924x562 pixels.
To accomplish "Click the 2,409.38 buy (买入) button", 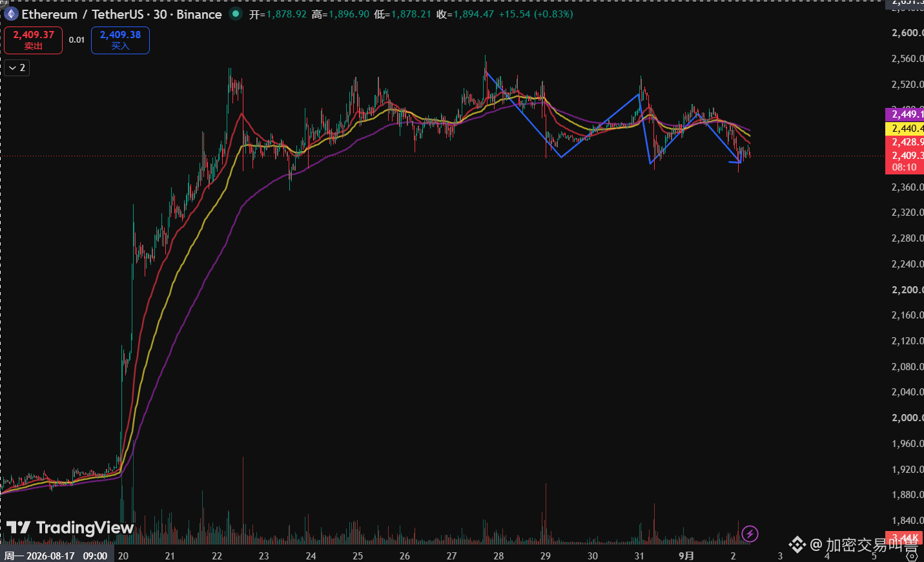I will tap(120, 40).
